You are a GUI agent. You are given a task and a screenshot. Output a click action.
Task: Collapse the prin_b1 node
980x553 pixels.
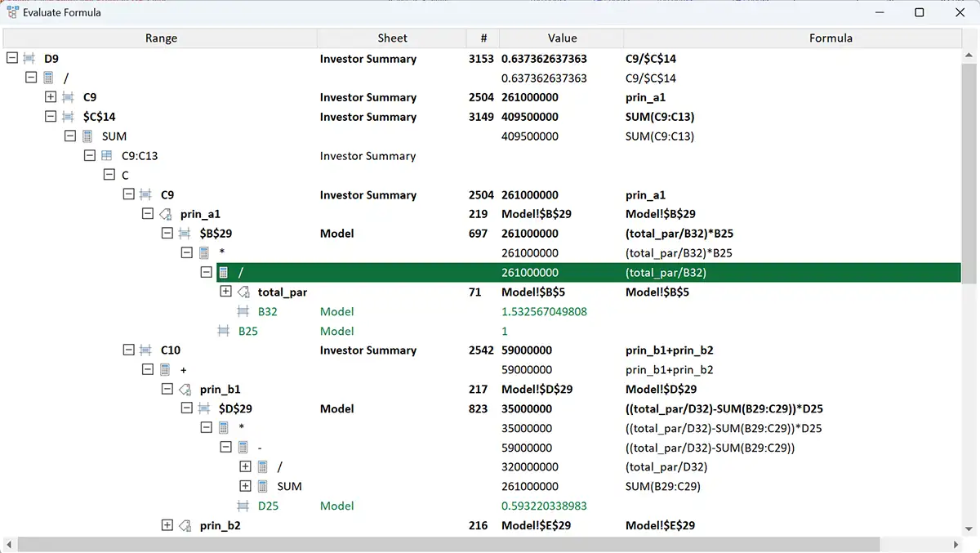(x=167, y=389)
